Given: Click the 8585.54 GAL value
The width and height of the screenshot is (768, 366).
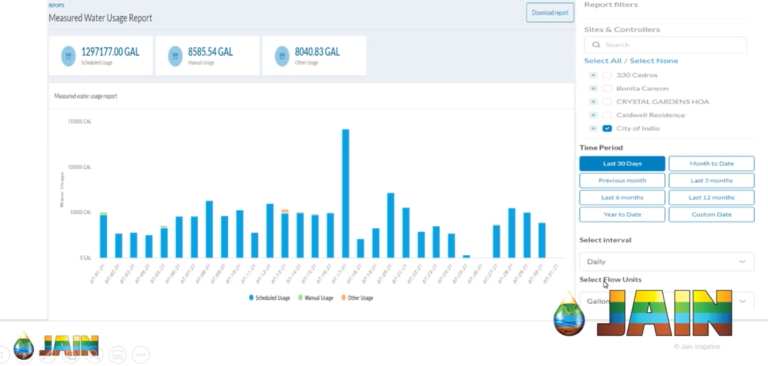Looking at the screenshot, I should pyautogui.click(x=210, y=52).
